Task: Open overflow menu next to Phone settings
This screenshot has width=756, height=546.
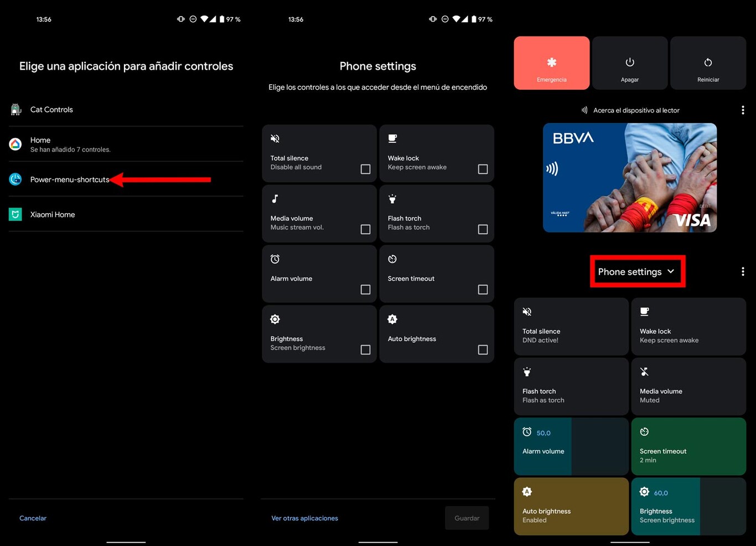Action: pyautogui.click(x=743, y=271)
